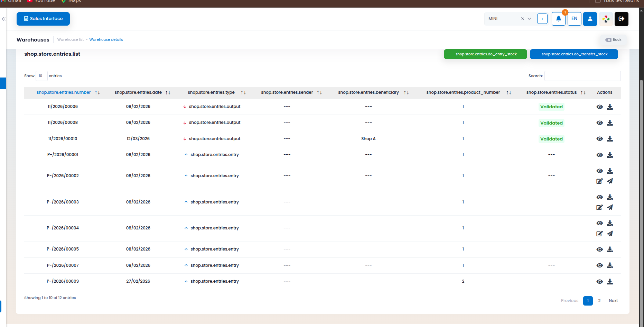Image resolution: width=644 pixels, height=327 pixels.
Task: Expand the MINI selector dropdown
Action: [529, 19]
